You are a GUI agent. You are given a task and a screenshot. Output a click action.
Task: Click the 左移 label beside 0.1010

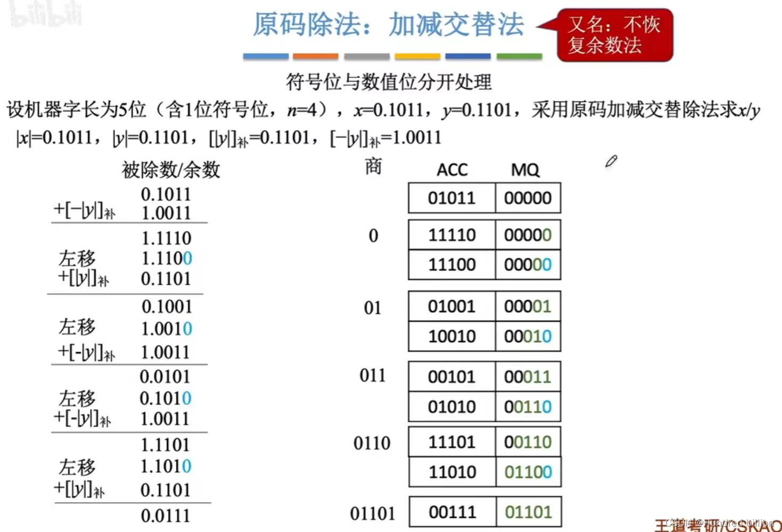77,398
